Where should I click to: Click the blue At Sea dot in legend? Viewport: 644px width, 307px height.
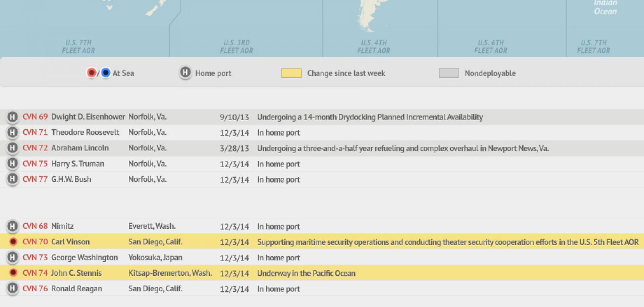click(x=105, y=73)
